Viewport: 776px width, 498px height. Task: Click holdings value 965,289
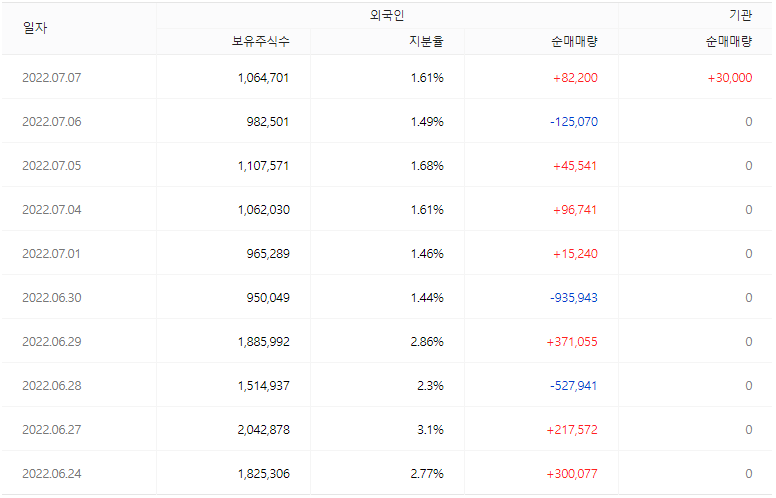(268, 254)
